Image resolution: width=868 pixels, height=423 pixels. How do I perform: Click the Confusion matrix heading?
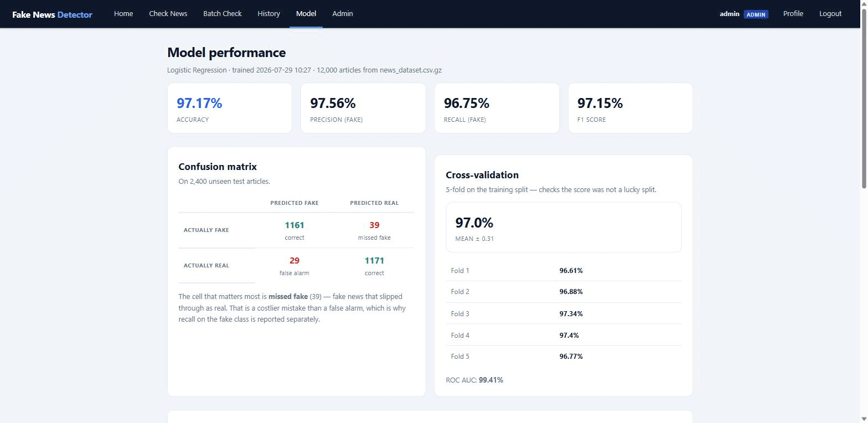[218, 167]
